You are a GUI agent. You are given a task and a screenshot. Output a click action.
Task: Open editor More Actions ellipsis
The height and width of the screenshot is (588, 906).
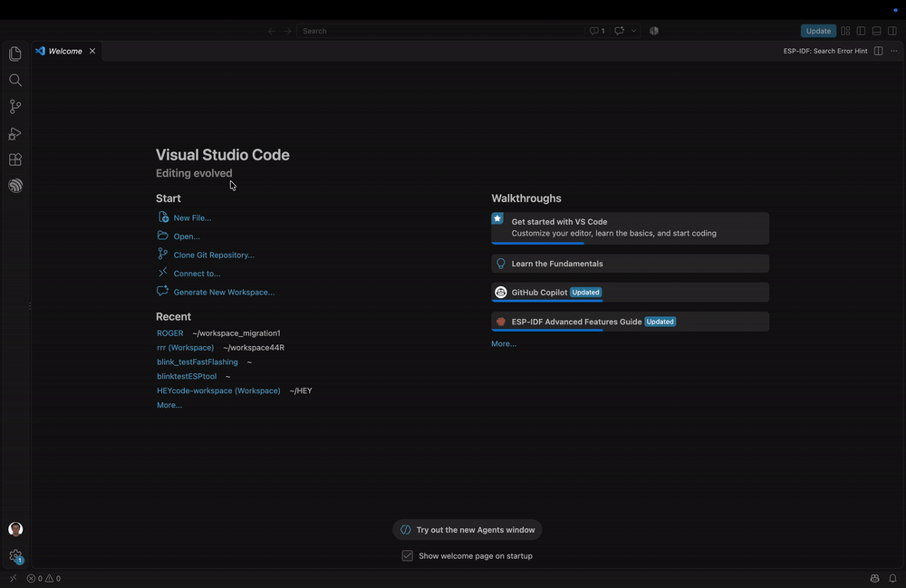click(x=894, y=51)
